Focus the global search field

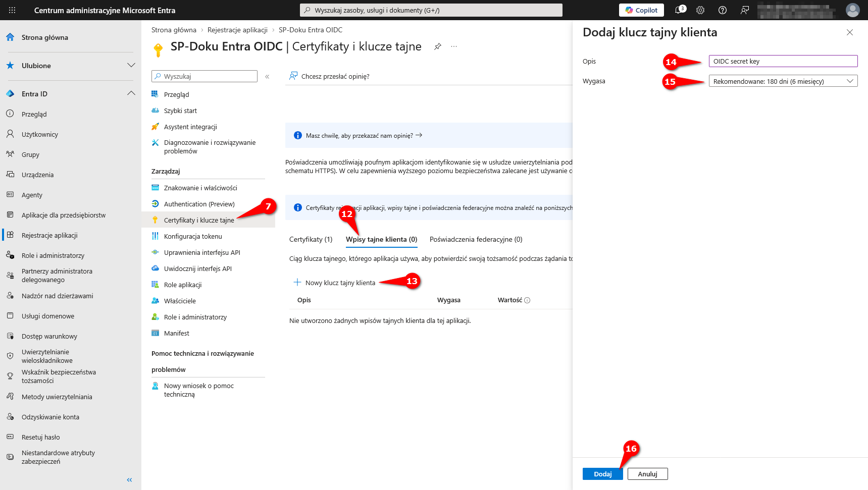[431, 10]
